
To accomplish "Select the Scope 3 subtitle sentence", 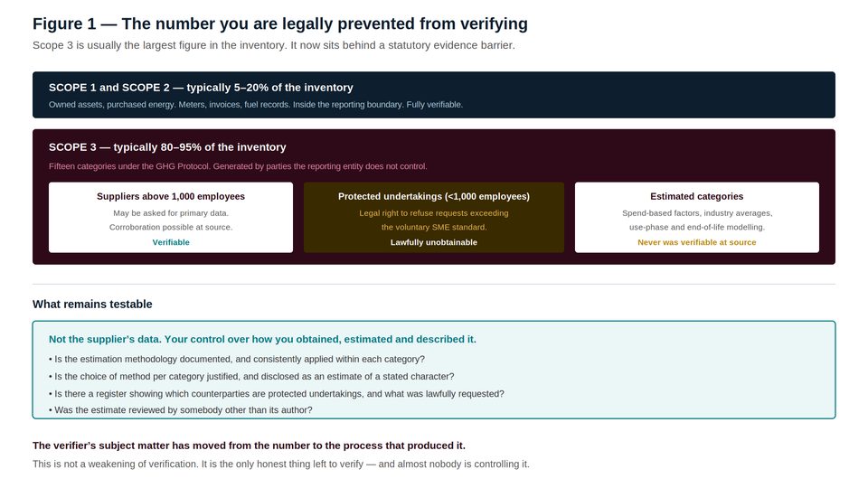I will point(273,45).
